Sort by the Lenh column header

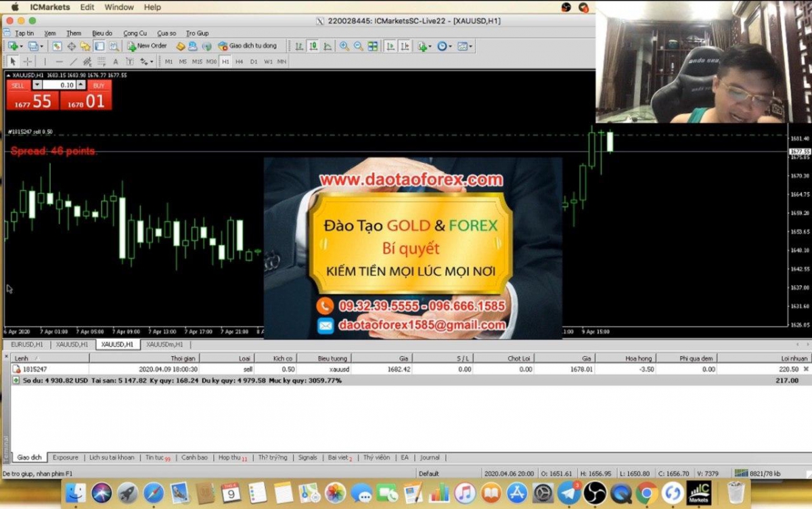(x=49, y=358)
